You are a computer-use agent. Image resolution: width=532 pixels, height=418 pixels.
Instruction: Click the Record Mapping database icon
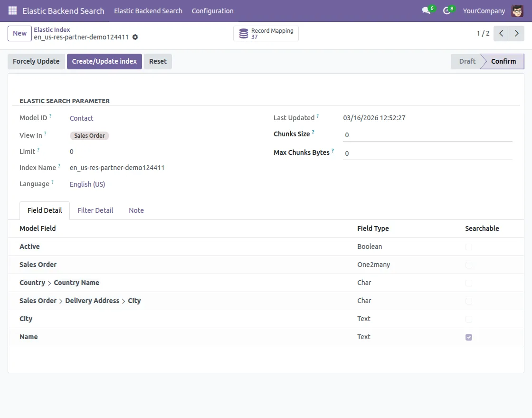point(244,33)
